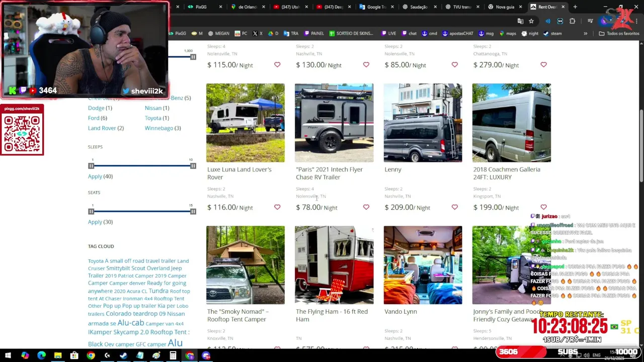Open File Explorer from taskbar

[x=58, y=355]
